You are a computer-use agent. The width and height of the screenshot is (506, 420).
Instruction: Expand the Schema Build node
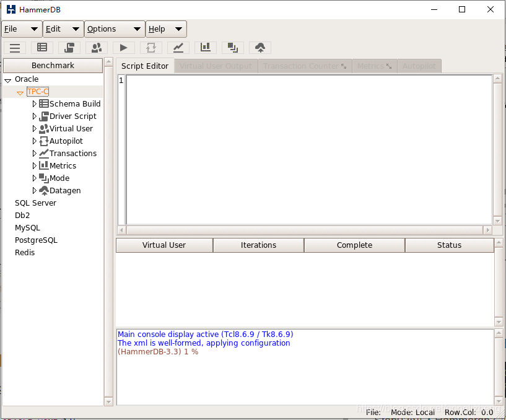click(x=35, y=103)
